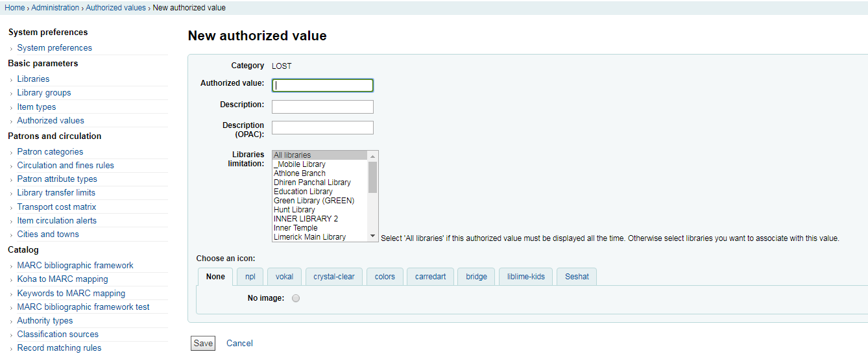868x354 pixels.
Task: Select _Mobile Library in the list
Action: pos(320,164)
